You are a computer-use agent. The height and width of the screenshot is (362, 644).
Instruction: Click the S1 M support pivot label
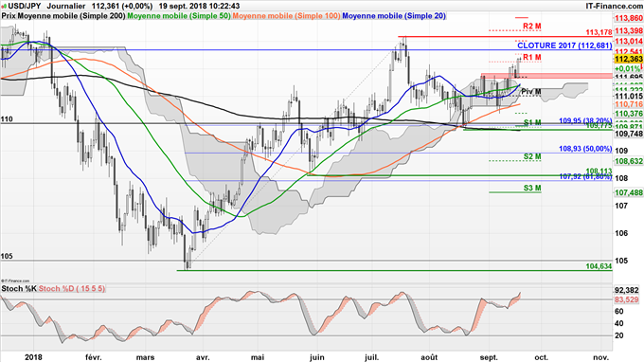pyautogui.click(x=532, y=122)
